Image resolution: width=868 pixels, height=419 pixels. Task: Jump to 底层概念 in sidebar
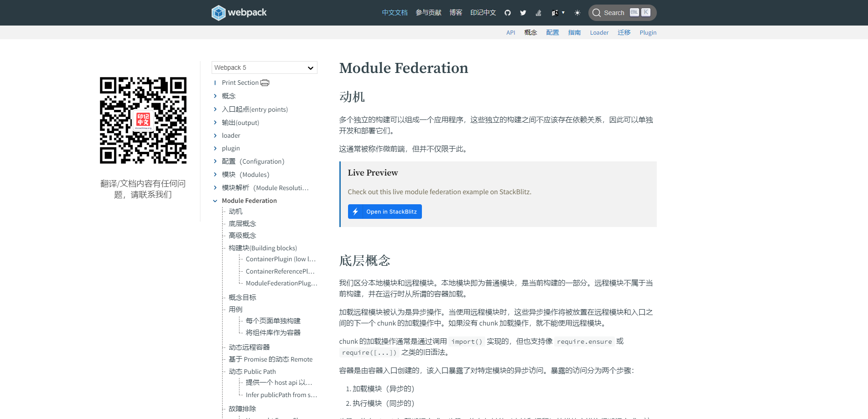coord(242,223)
